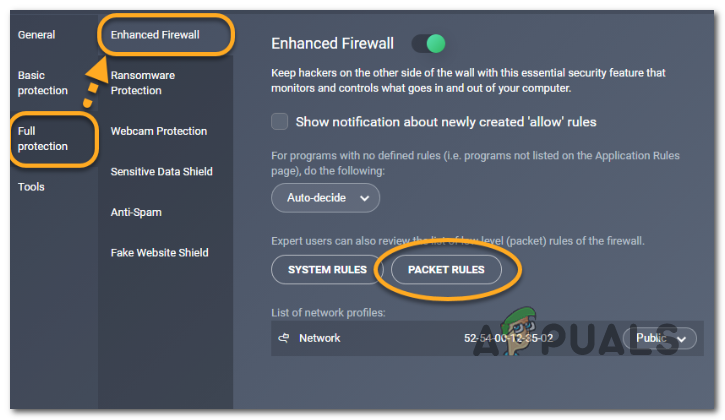Image resolution: width=725 pixels, height=420 pixels.
Task: Select the Full protection tab
Action: pyautogui.click(x=42, y=139)
